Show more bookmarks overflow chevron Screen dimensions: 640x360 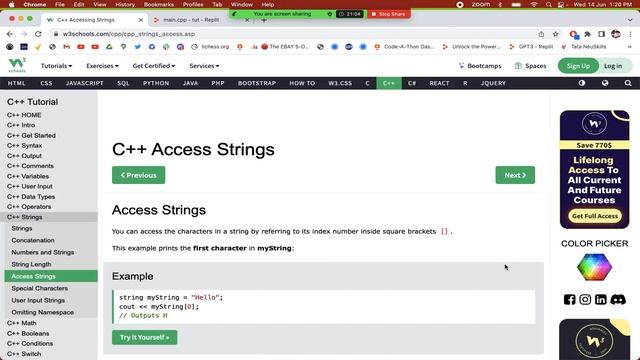(629, 47)
